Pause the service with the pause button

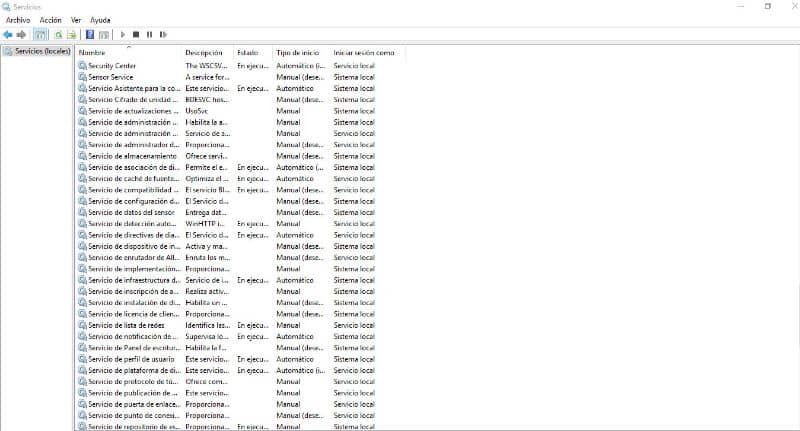[149, 35]
